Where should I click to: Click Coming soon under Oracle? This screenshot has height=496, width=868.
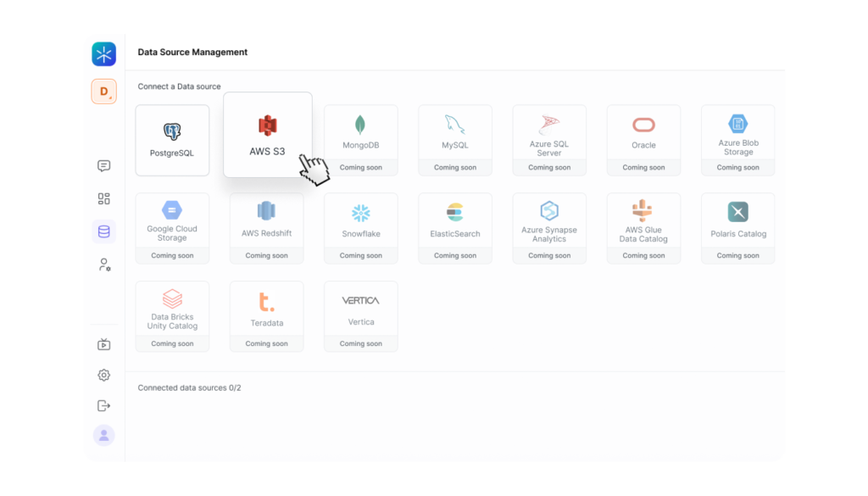(644, 167)
